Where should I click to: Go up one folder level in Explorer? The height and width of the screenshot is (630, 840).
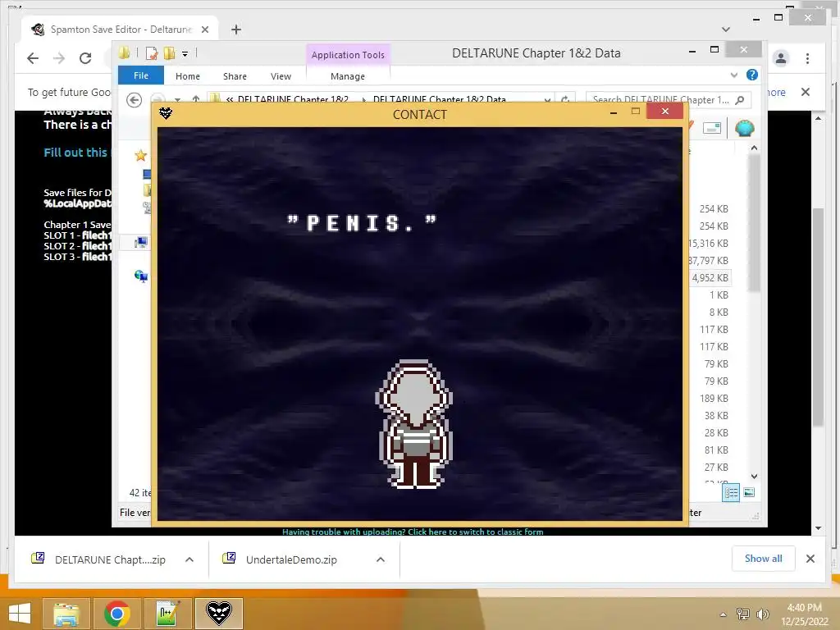(196, 99)
